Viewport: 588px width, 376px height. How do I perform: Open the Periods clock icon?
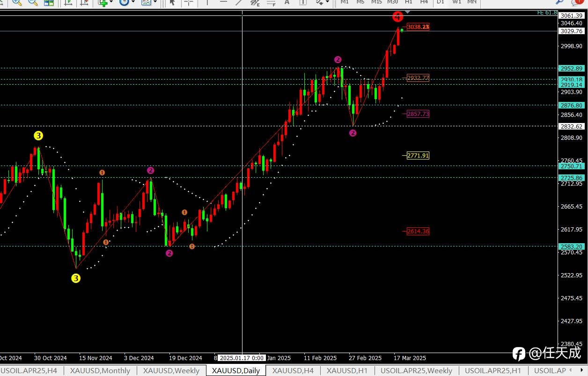pos(124,2)
